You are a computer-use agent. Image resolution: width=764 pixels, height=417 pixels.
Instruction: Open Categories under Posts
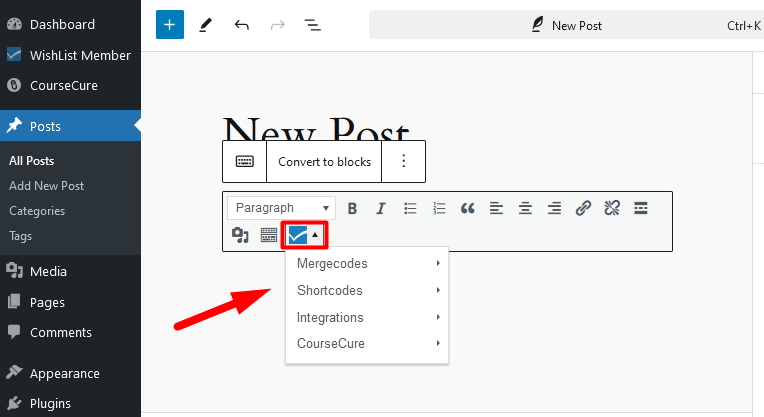point(37,211)
